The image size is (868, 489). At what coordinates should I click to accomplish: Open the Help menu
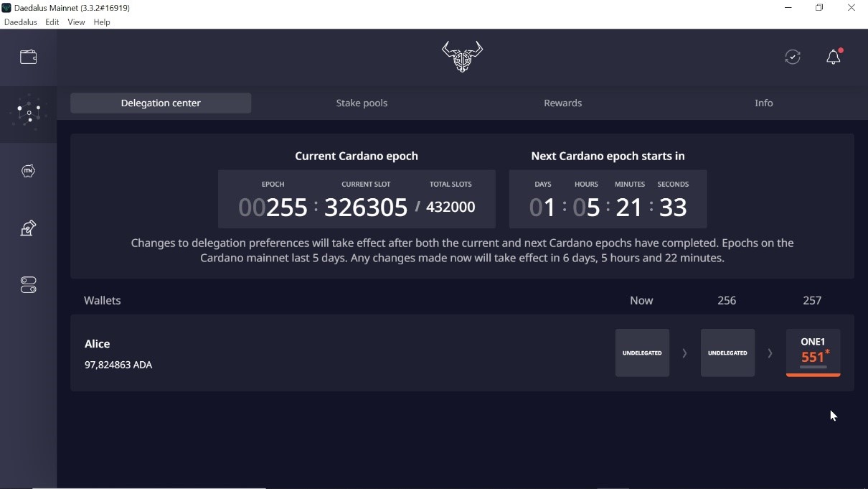102,22
